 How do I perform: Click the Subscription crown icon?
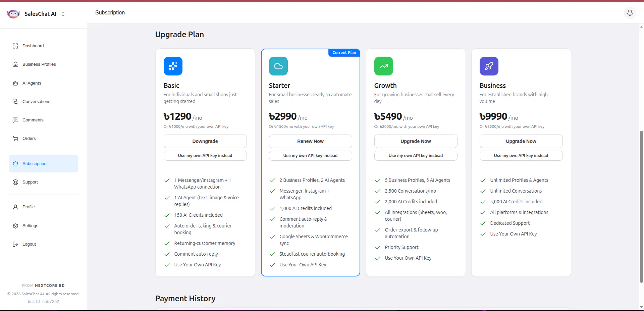point(15,164)
